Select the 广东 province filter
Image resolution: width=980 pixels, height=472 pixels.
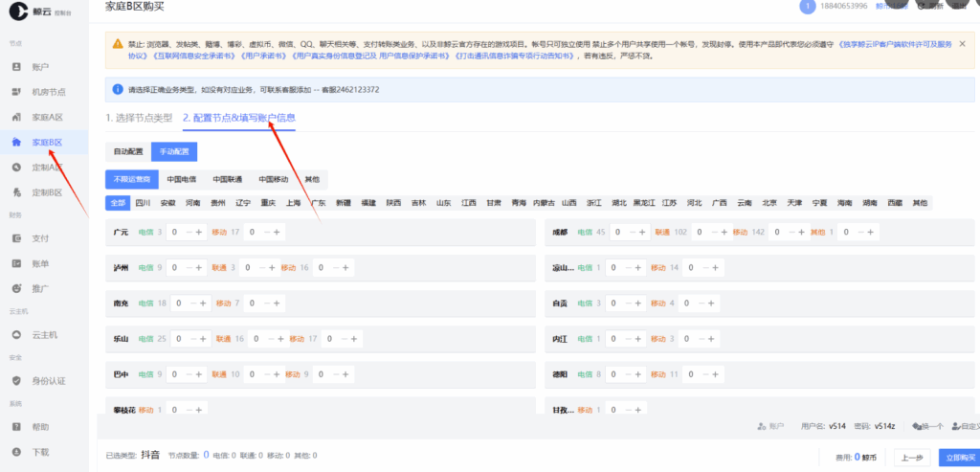click(319, 203)
